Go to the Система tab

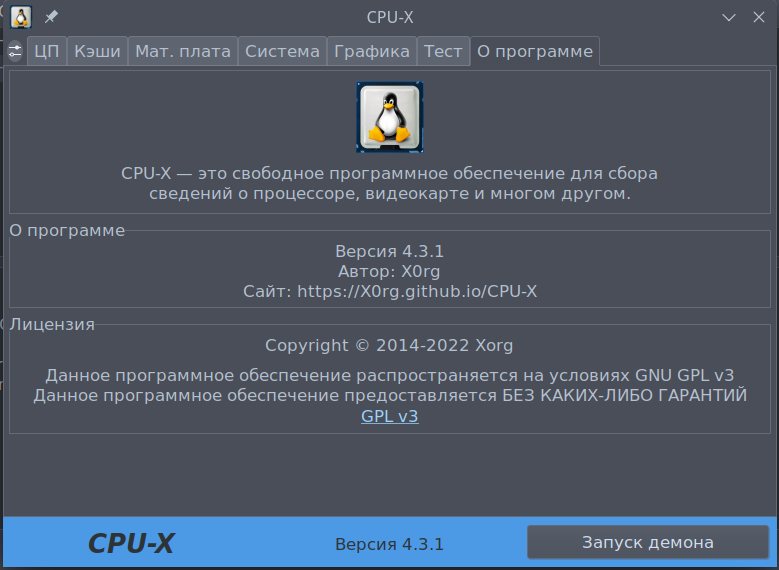point(283,51)
